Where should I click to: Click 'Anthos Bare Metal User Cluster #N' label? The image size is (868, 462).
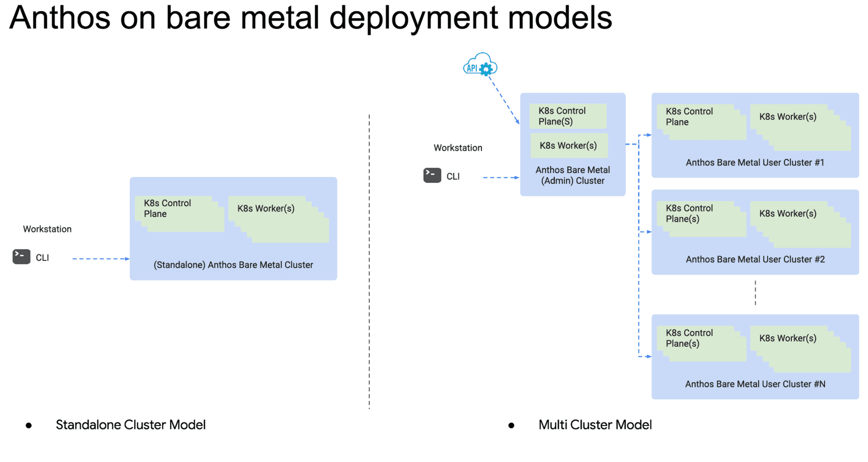click(x=755, y=384)
